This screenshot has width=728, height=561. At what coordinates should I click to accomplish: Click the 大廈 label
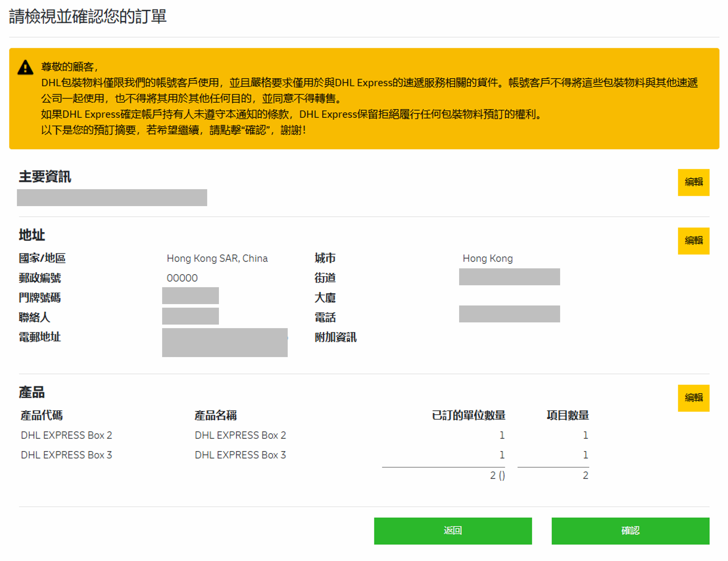325,298
